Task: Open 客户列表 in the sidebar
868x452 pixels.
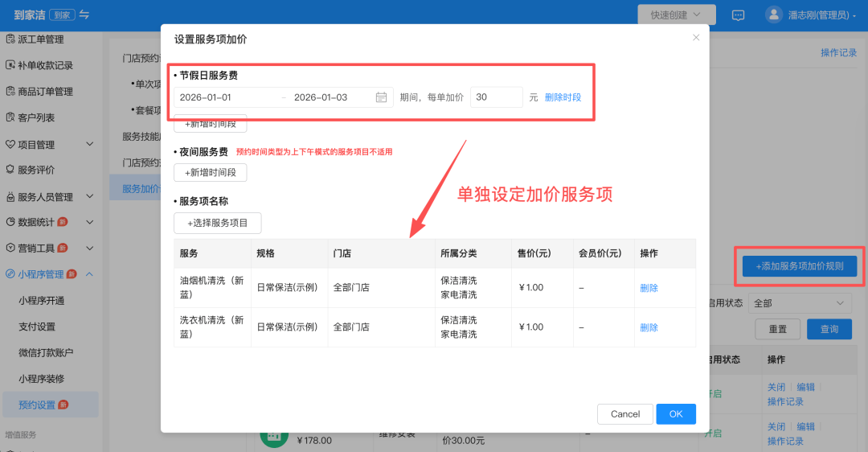Action: (36, 118)
